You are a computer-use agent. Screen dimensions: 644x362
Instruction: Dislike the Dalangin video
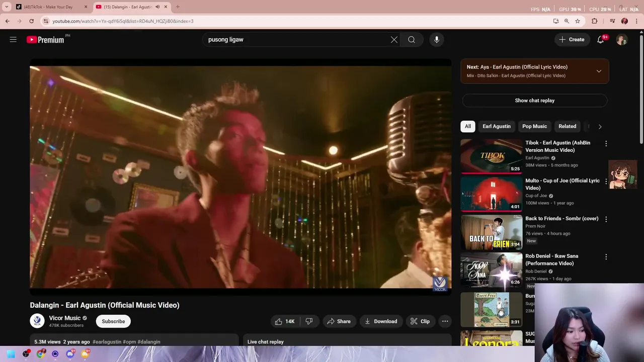click(309, 321)
